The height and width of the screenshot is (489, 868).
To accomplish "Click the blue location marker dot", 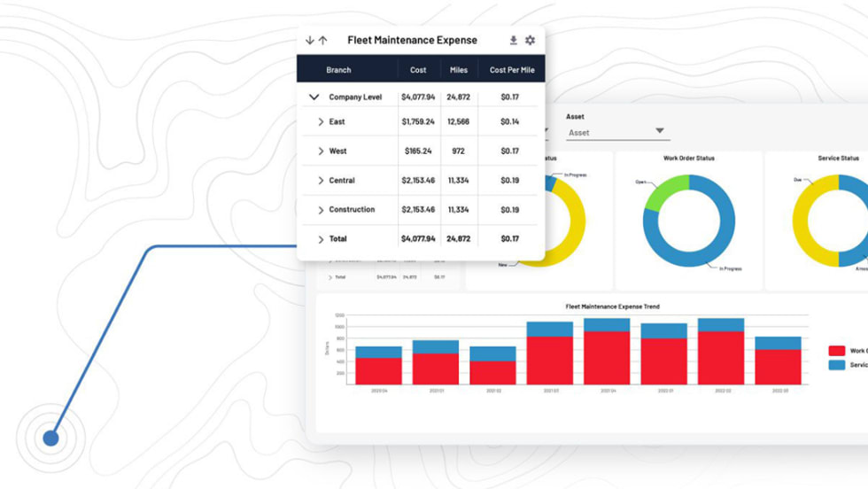I will coord(50,438).
